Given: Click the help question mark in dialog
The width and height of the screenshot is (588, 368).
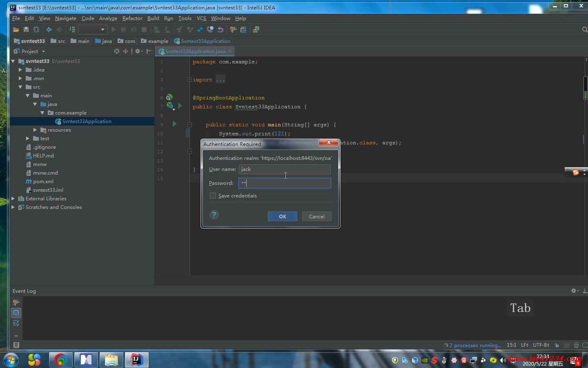Looking at the screenshot, I should [214, 215].
